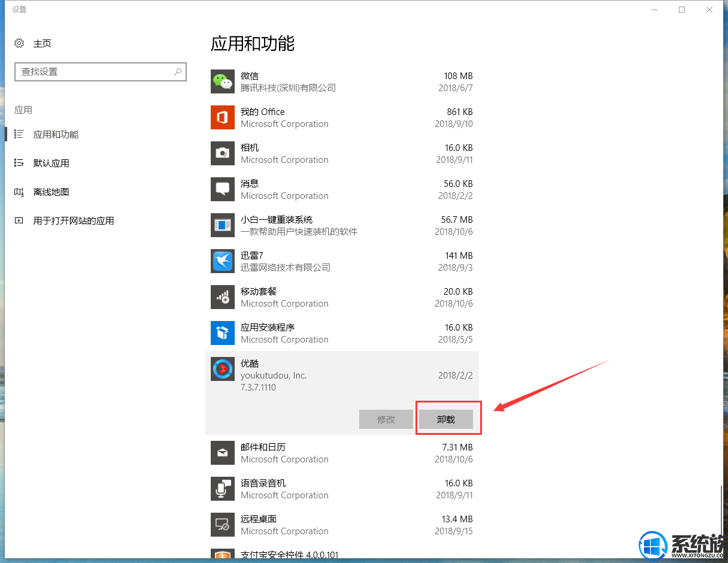Click the 108 MB size of 微信
The width and height of the screenshot is (728, 563).
coord(458,75)
